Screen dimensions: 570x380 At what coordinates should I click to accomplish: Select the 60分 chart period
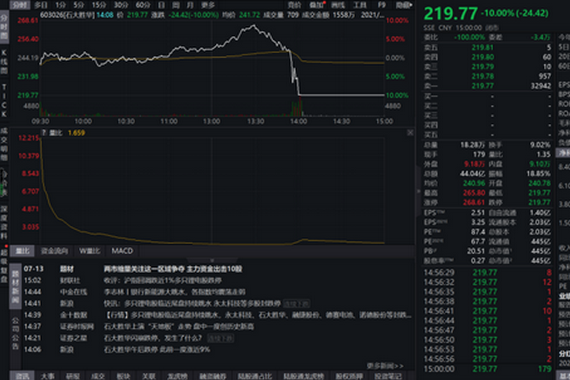pyautogui.click(x=143, y=5)
